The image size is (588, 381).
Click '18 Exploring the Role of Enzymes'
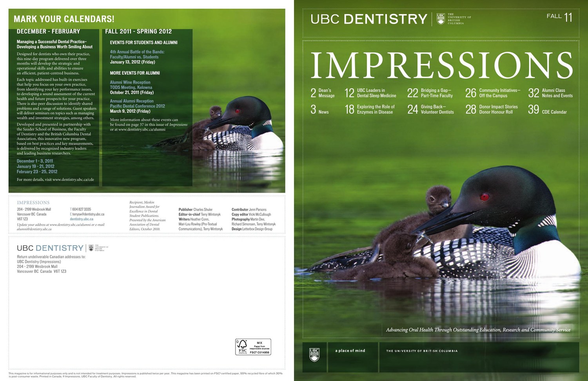click(370, 109)
